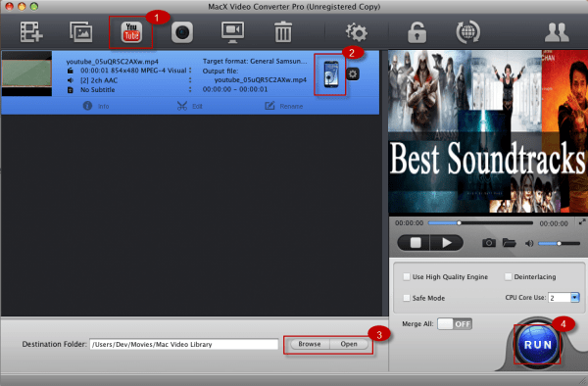The width and height of the screenshot is (588, 386).
Task: Open the gear settings icon in toolbar
Action: (357, 32)
